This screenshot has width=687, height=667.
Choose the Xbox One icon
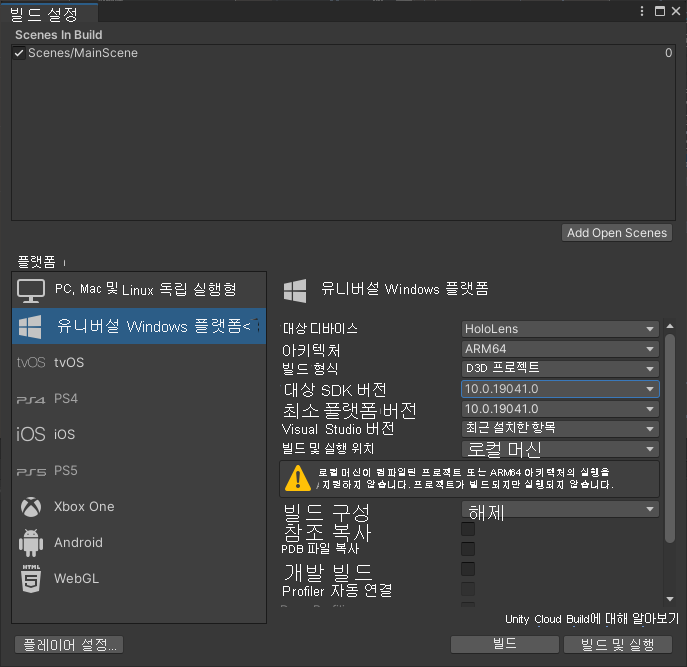pos(31,507)
